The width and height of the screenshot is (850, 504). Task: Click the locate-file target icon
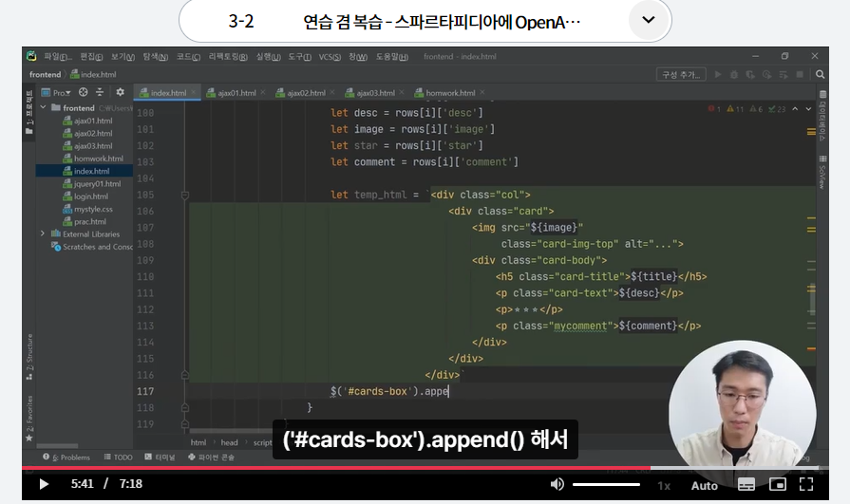(x=83, y=92)
